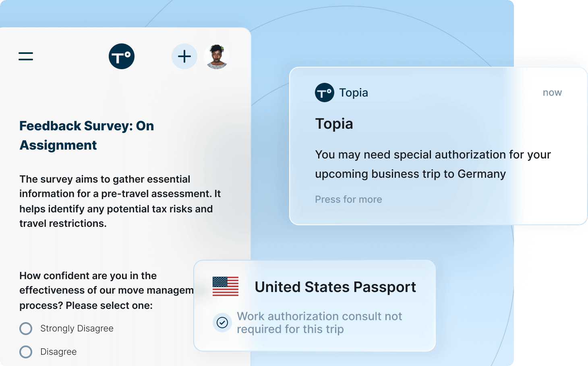This screenshot has height=366, width=588.
Task: Tap the "Press for more" link
Action: coord(348,199)
